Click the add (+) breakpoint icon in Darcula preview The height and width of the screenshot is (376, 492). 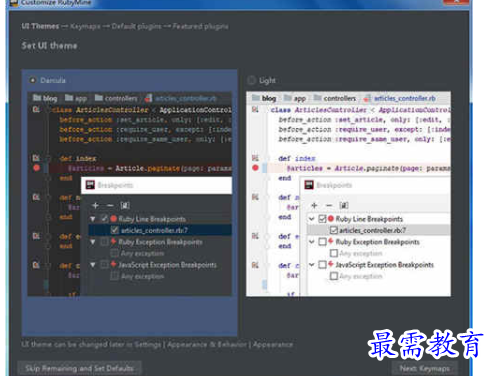click(95, 206)
